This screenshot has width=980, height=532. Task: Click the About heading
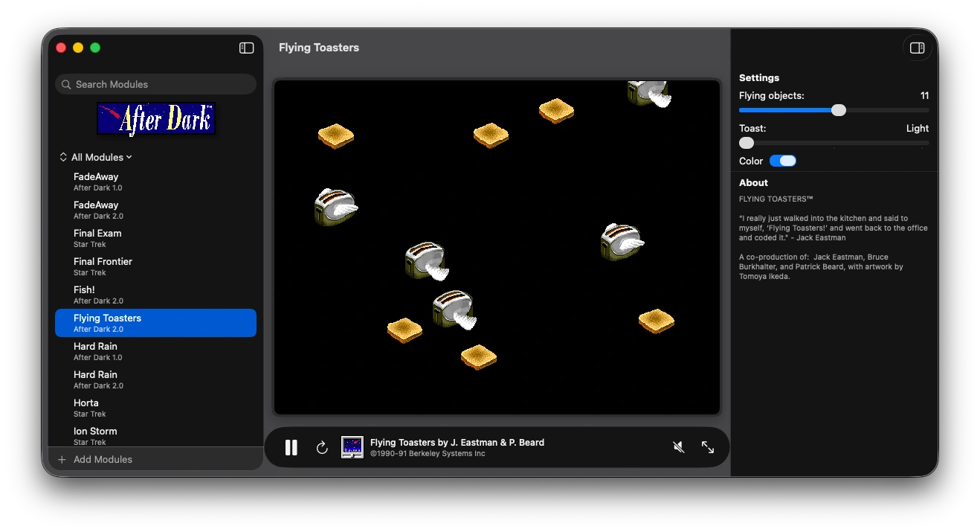(x=753, y=182)
